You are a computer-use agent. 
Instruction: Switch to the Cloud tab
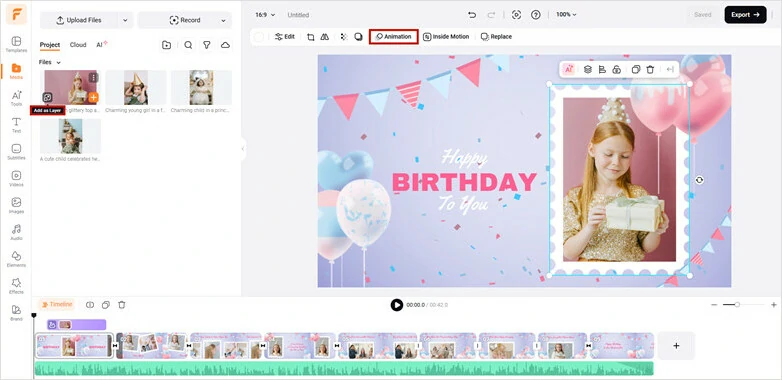78,45
